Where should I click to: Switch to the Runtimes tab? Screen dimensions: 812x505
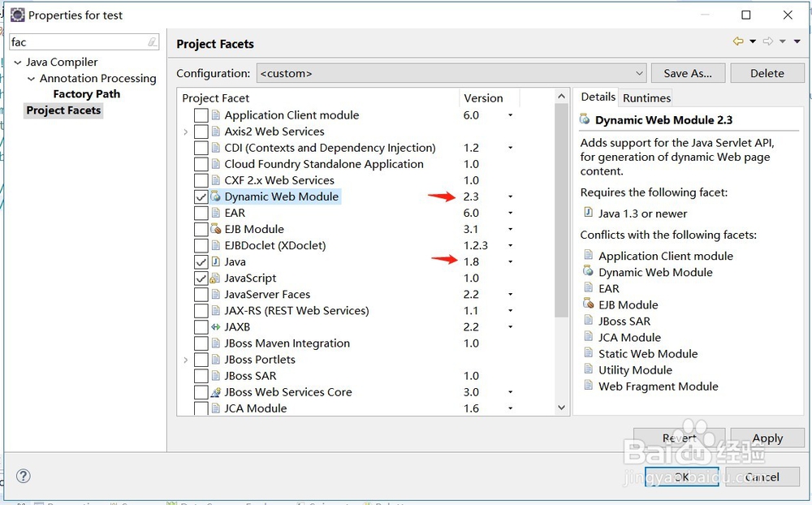click(646, 98)
